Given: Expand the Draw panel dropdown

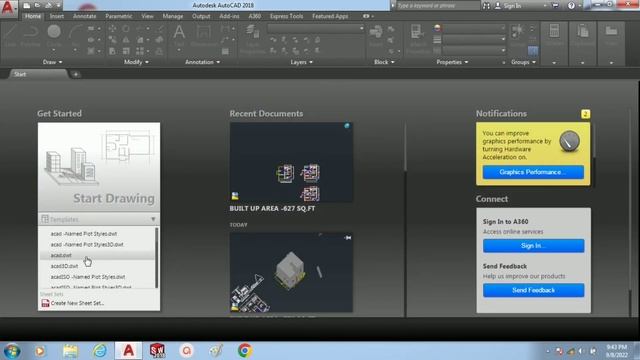Looking at the screenshot, I should click(x=52, y=62).
